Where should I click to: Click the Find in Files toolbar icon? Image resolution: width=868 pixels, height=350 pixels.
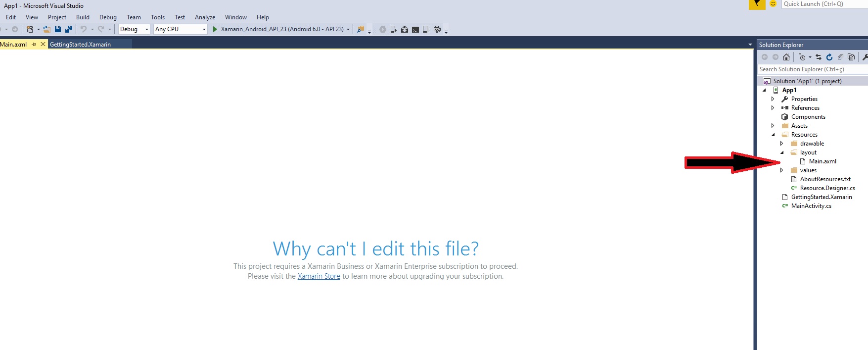pos(361,29)
